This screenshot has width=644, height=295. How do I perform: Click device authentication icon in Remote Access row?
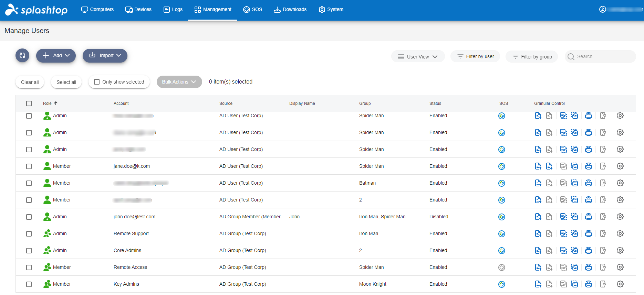click(x=603, y=267)
